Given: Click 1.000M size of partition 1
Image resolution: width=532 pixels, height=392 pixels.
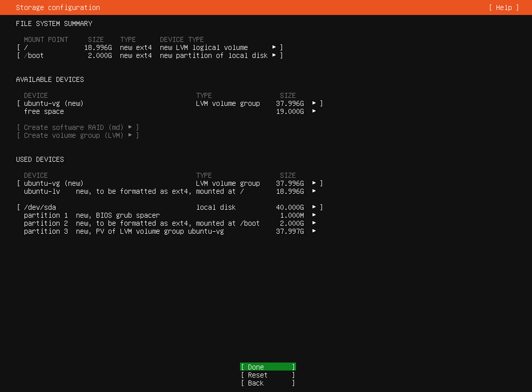Looking at the screenshot, I should tap(292, 215).
